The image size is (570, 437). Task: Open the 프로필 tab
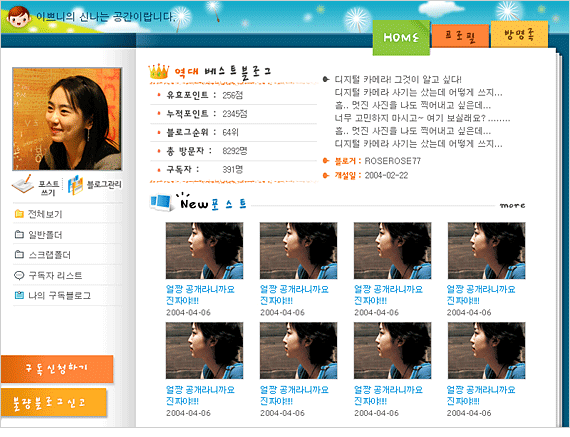(460, 36)
